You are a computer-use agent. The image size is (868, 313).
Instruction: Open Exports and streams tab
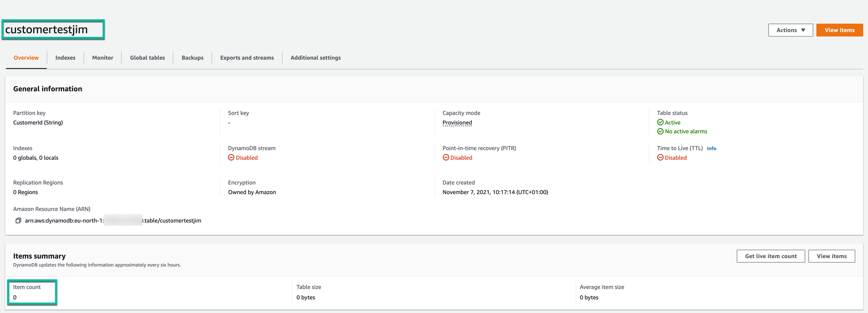coord(247,58)
